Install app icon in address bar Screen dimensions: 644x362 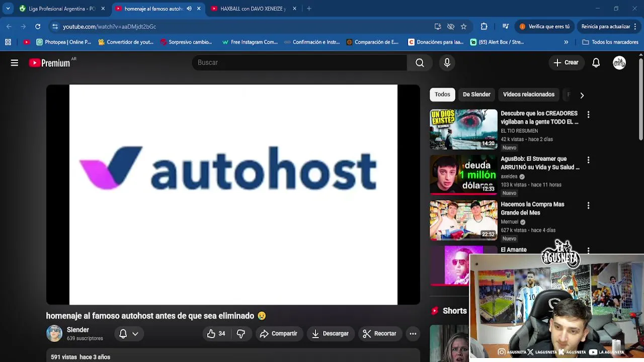438,27
